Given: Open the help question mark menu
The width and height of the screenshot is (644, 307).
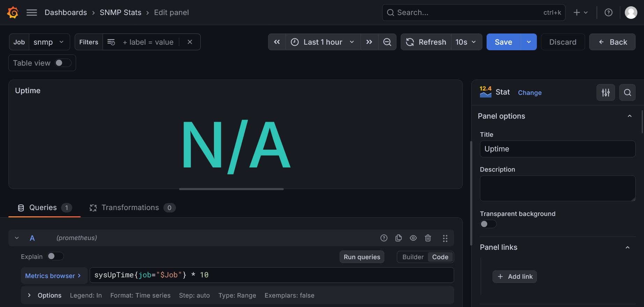Looking at the screenshot, I should coord(608,13).
